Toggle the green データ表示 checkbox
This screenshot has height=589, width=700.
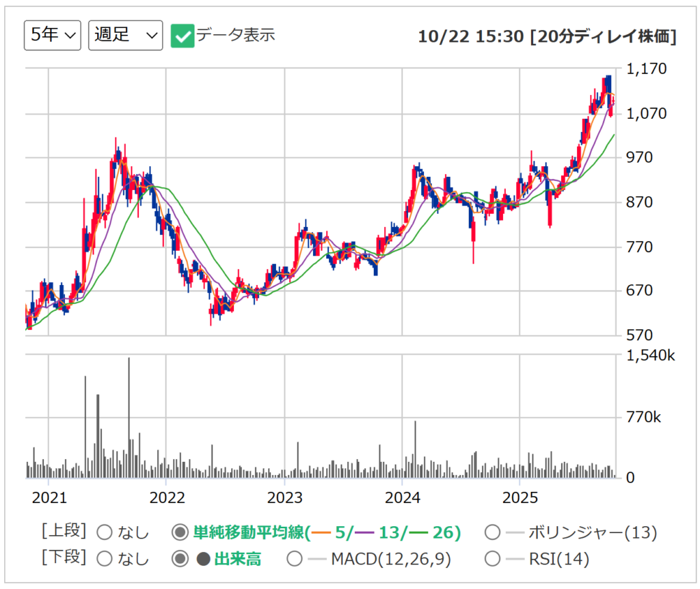(x=183, y=36)
